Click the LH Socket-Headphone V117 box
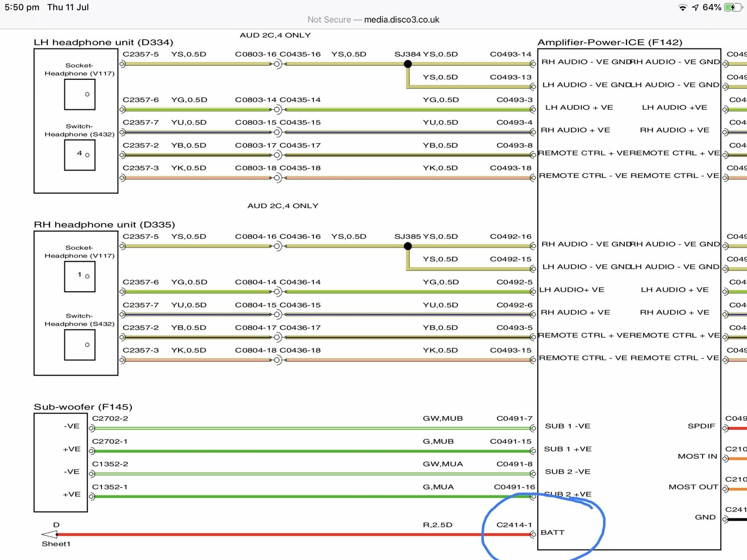The image size is (747, 560). (80, 95)
